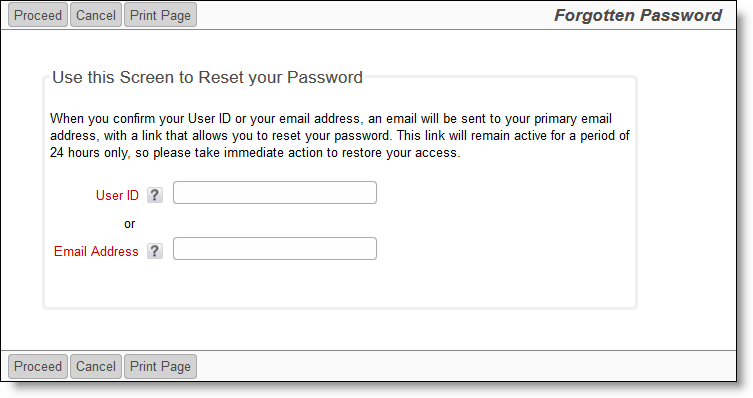Click the red Email Address label
753x398 pixels.
point(96,251)
